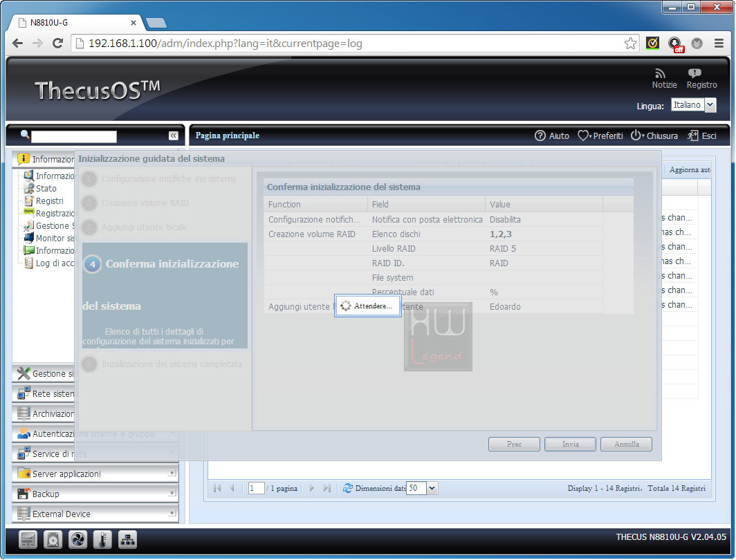The width and height of the screenshot is (736, 560).
Task: Click the Backup section icon
Action: click(x=23, y=494)
